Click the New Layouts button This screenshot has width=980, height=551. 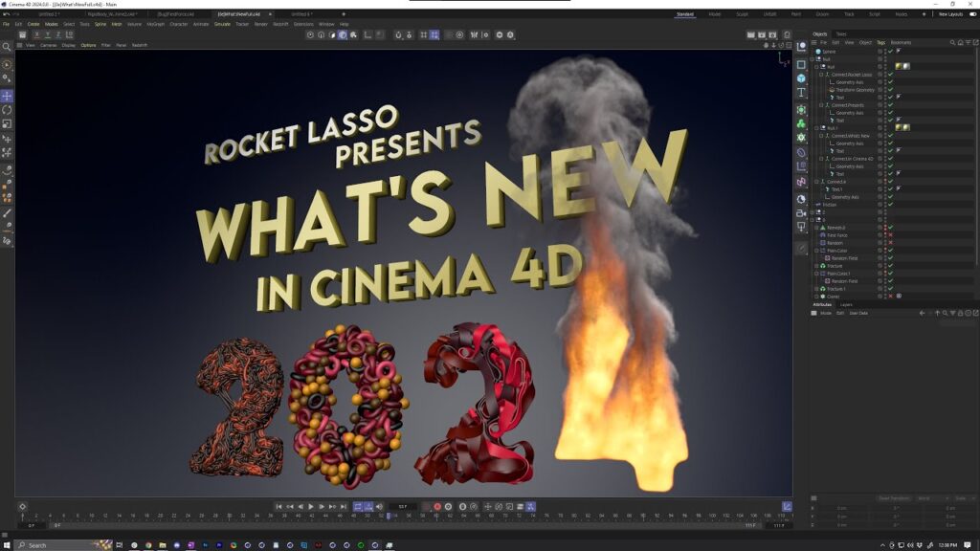point(950,13)
